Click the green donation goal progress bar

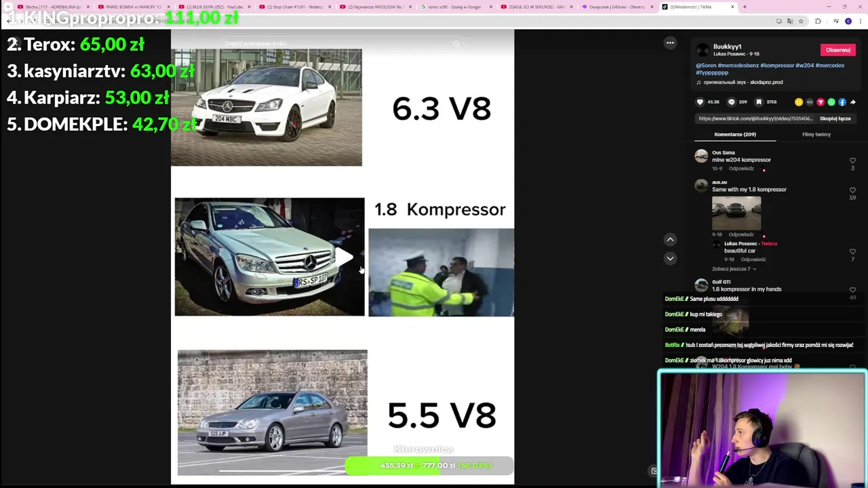(x=429, y=466)
